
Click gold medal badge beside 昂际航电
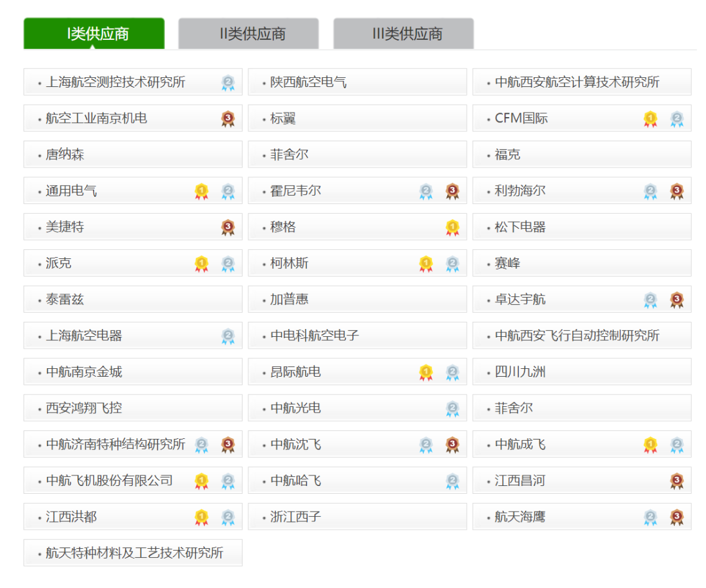(x=426, y=373)
